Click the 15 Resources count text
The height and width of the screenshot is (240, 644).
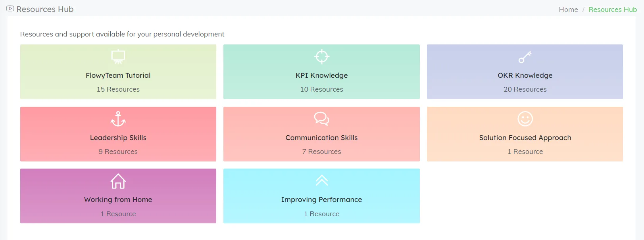tap(118, 89)
